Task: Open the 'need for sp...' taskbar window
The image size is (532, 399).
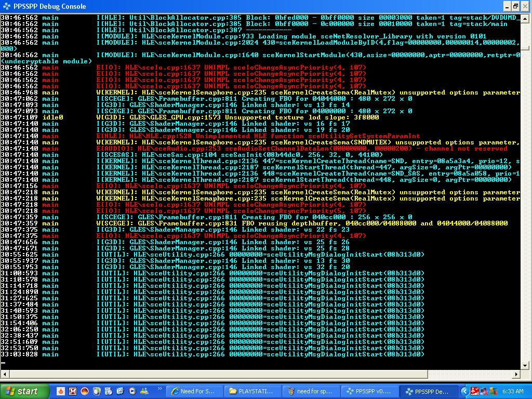Action: click(x=310, y=391)
